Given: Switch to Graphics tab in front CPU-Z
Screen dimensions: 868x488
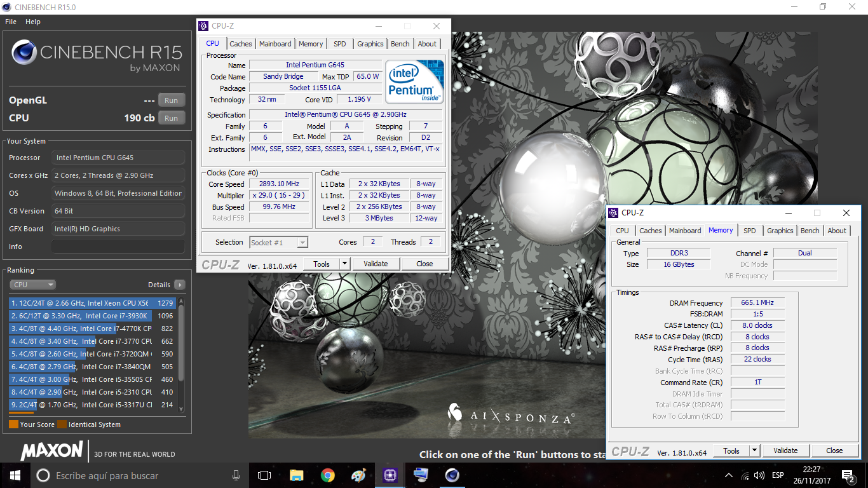Looking at the screenshot, I should click(x=370, y=44).
